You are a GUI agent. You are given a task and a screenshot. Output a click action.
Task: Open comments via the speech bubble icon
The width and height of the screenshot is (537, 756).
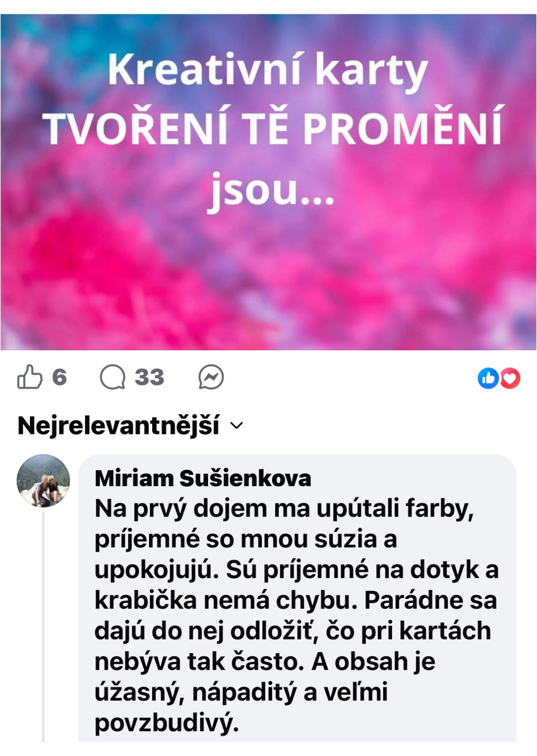[112, 377]
